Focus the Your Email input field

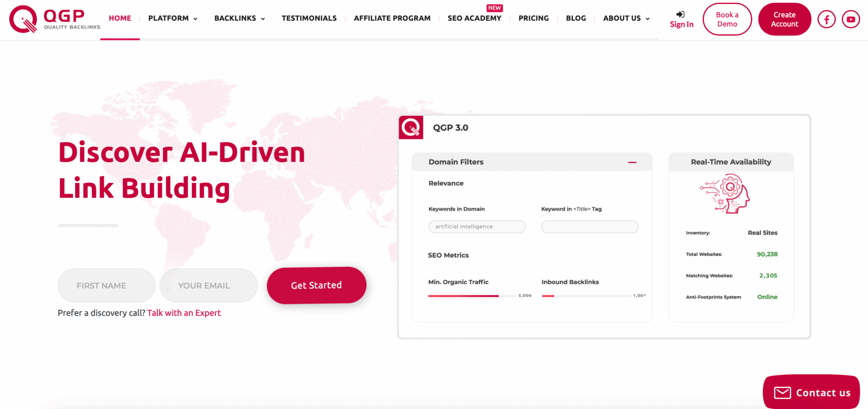pos(208,285)
